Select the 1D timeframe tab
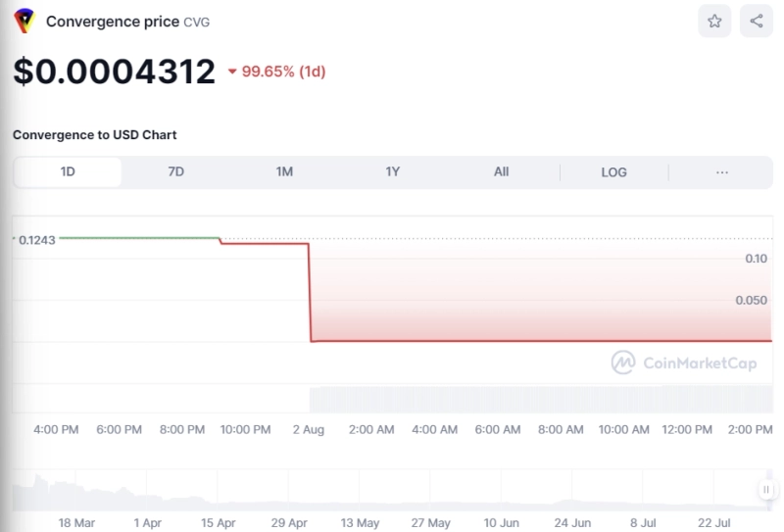The width and height of the screenshot is (784, 532). pos(68,171)
